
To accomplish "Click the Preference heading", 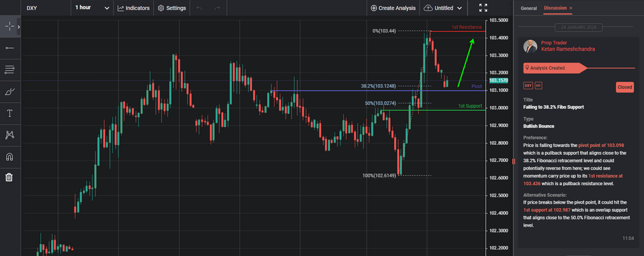I will (x=536, y=138).
